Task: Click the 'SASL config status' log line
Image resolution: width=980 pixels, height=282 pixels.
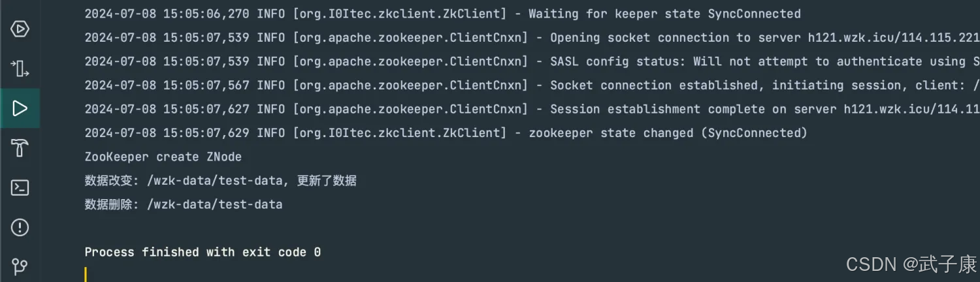Action: point(532,61)
